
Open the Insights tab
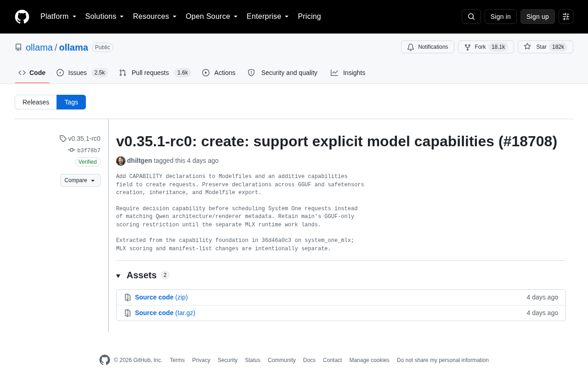click(x=348, y=73)
